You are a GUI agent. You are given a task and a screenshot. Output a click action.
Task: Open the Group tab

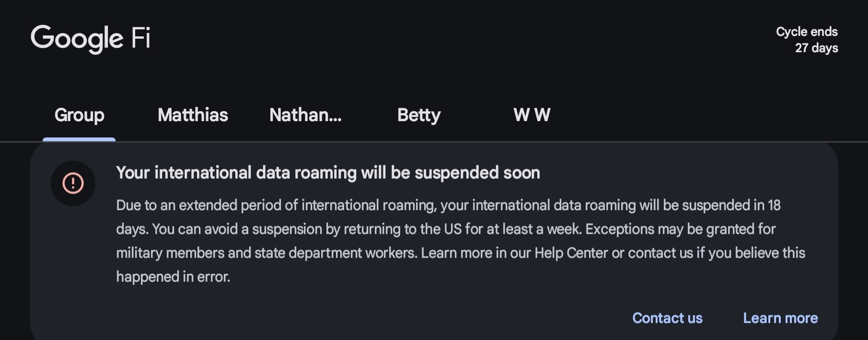pos(79,115)
